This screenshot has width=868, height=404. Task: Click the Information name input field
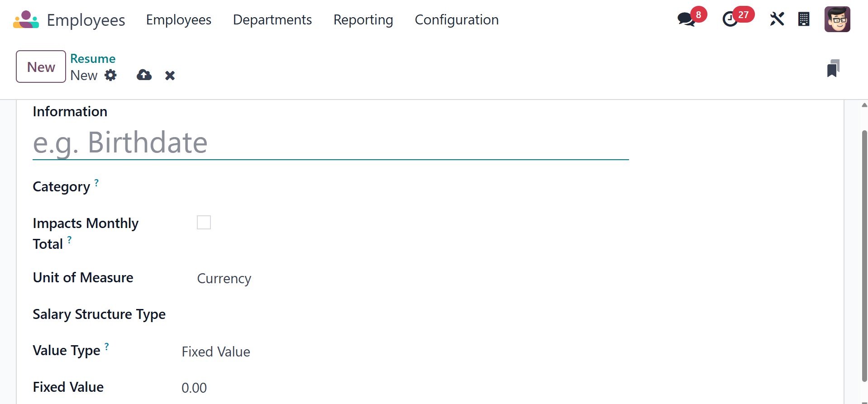330,143
